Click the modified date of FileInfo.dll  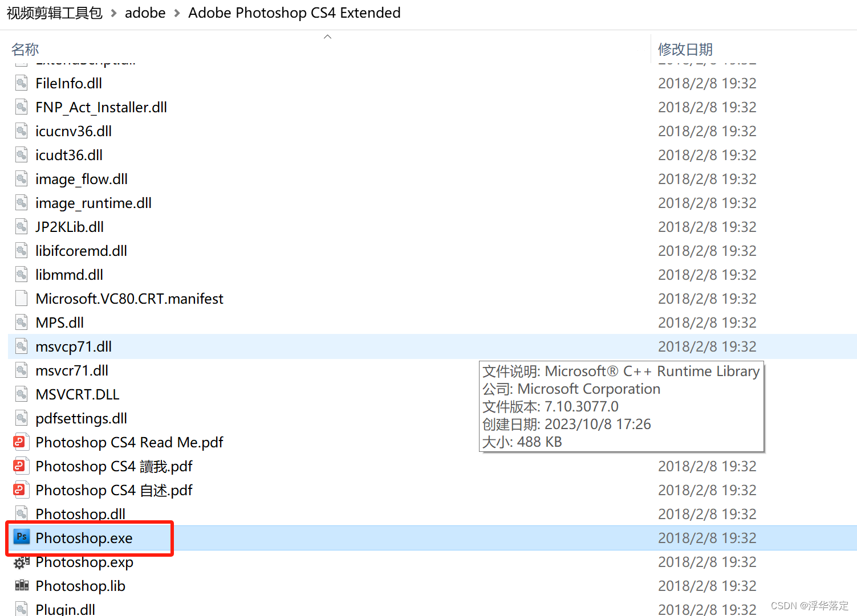[707, 83]
